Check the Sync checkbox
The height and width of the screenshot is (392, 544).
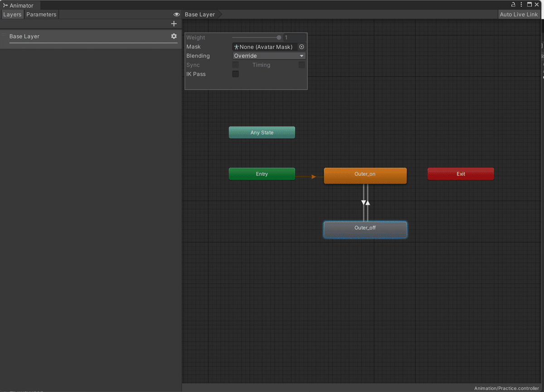click(x=235, y=64)
